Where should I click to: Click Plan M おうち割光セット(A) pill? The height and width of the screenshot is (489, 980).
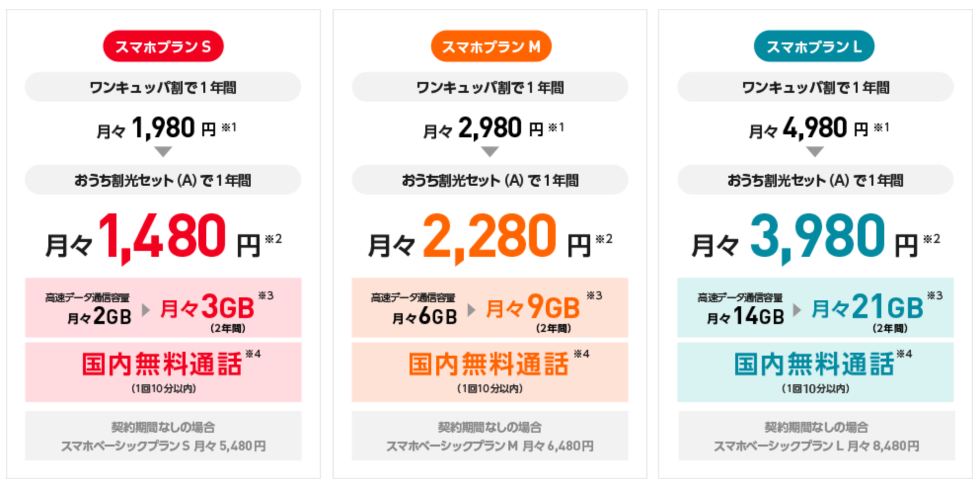coord(490,180)
